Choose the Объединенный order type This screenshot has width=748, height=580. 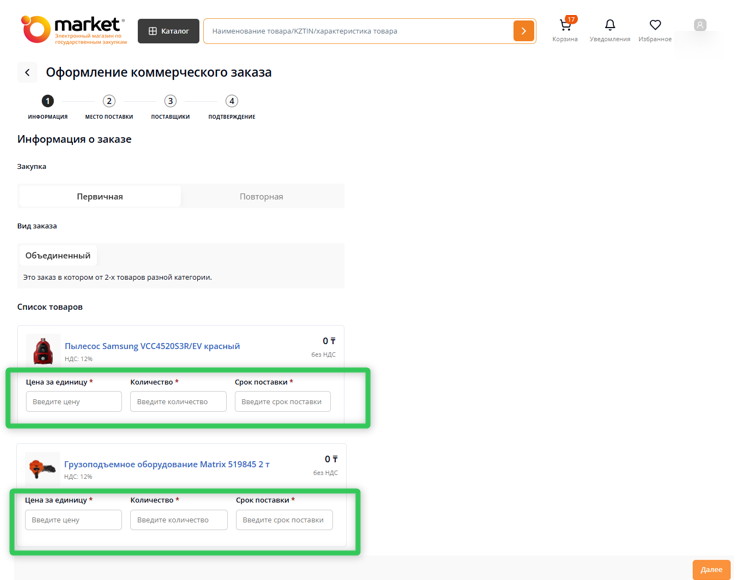click(58, 256)
